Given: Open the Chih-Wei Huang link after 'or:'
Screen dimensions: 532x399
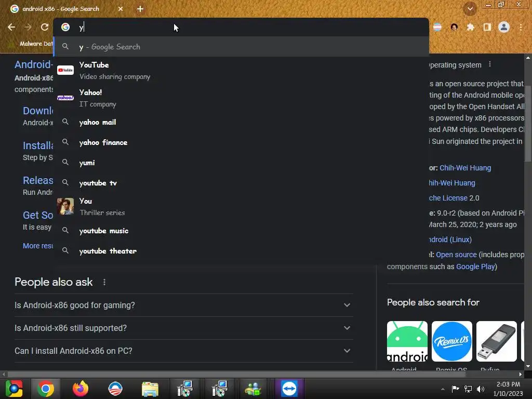Looking at the screenshot, I should [x=465, y=168].
